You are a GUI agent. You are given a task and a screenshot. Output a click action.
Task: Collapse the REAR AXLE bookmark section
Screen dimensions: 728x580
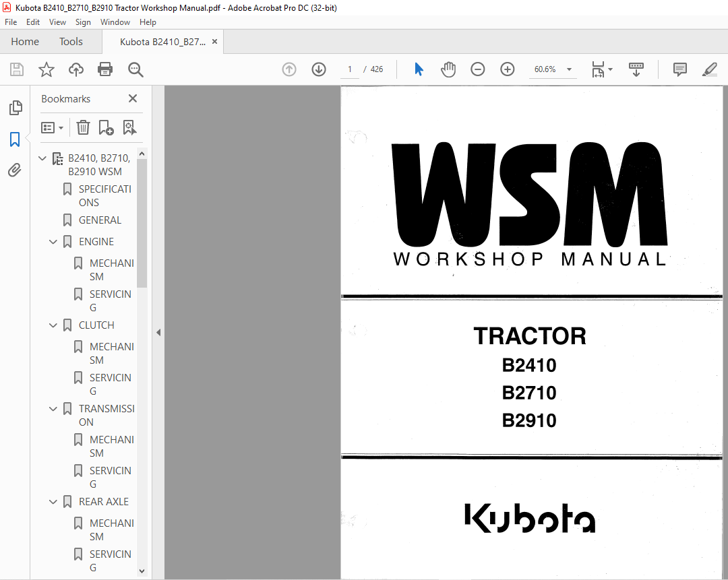tap(53, 502)
